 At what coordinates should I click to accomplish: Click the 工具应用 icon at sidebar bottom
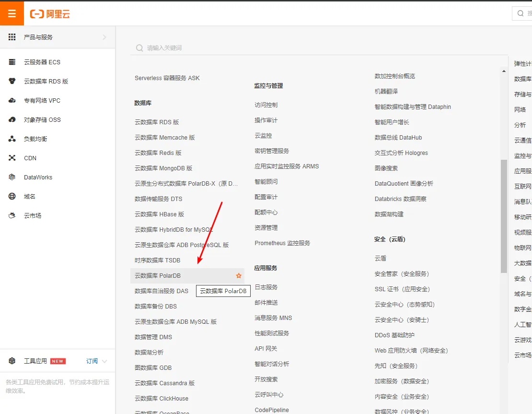12,361
